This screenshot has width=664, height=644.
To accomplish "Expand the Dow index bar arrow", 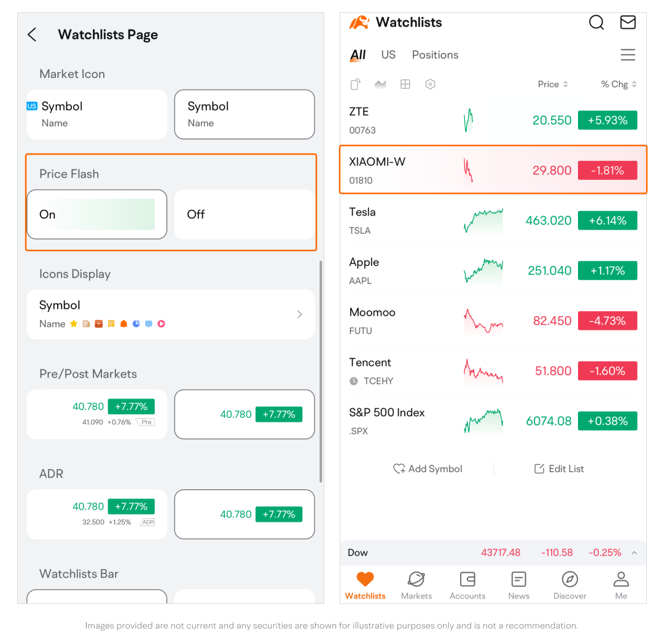I will [x=635, y=553].
